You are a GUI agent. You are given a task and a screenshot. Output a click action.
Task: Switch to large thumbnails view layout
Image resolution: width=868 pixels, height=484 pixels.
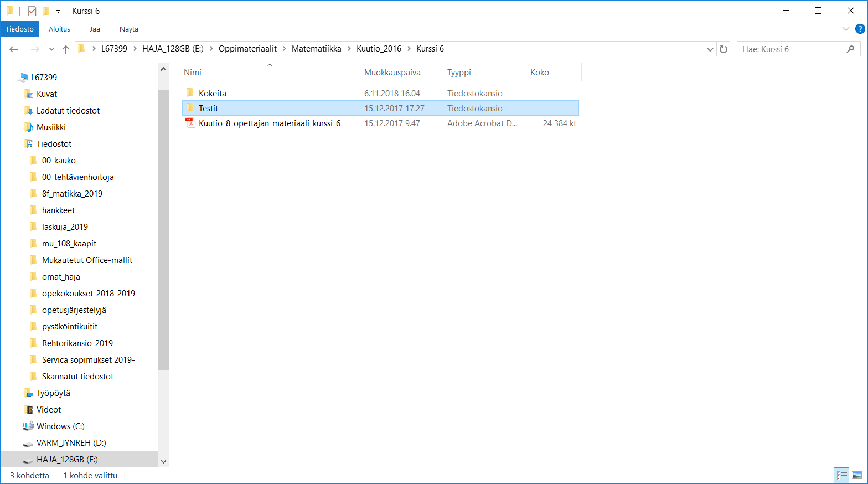point(856,475)
